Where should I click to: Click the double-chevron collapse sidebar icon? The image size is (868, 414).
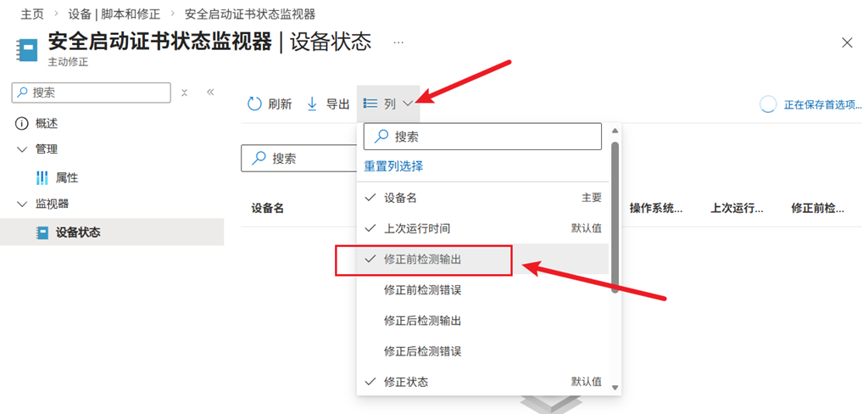coord(210,92)
